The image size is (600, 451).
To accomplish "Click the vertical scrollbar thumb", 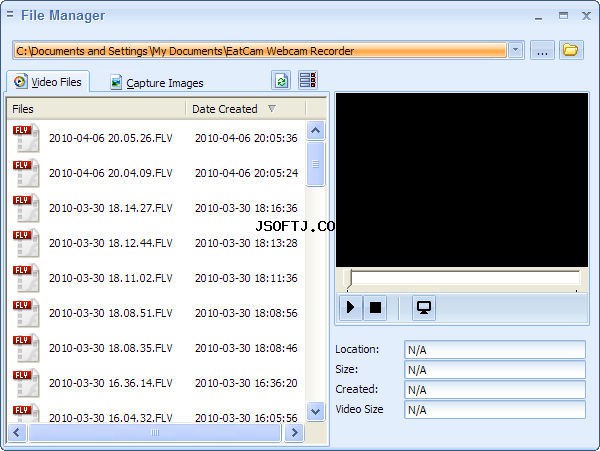I will 315,164.
